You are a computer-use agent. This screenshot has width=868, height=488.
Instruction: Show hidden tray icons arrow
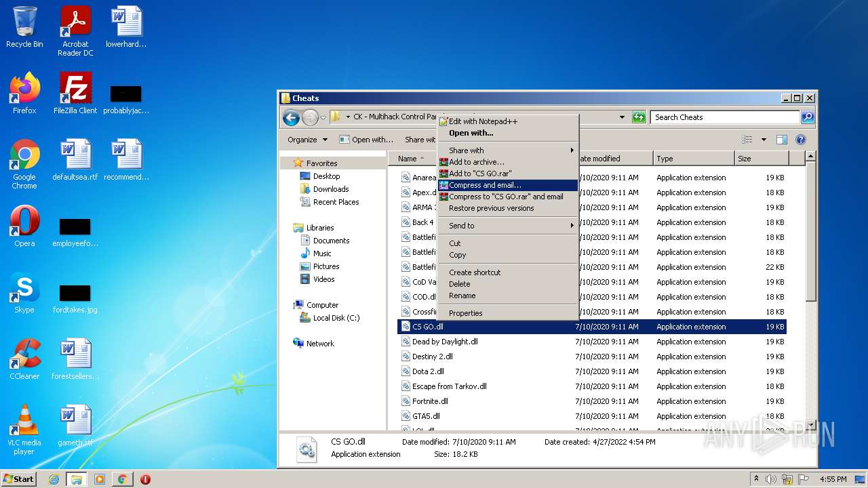(x=756, y=479)
